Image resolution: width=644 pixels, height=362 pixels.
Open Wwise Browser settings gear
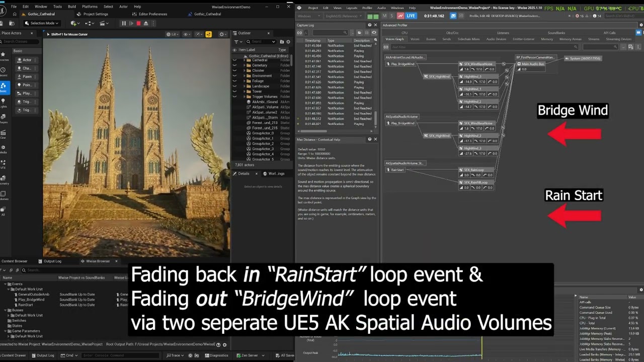click(x=225, y=344)
